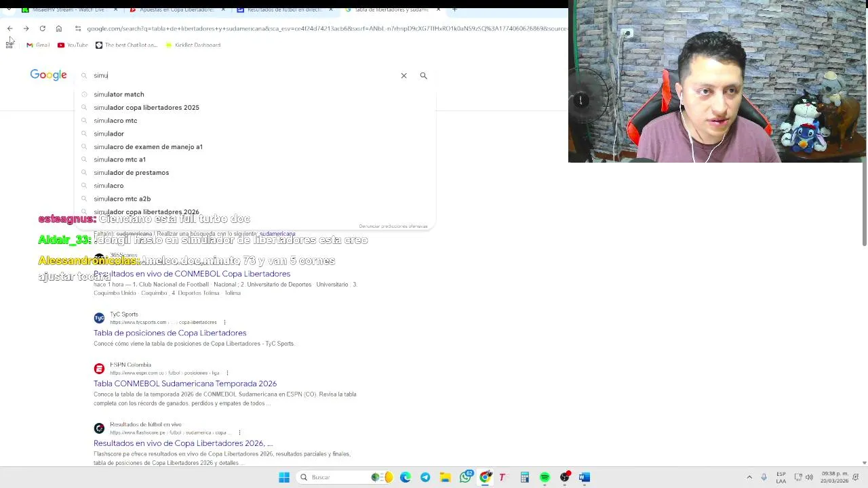868x488 pixels.
Task: Open Resultados en vivo de Copa Libertadores 2026
Action: point(183,443)
